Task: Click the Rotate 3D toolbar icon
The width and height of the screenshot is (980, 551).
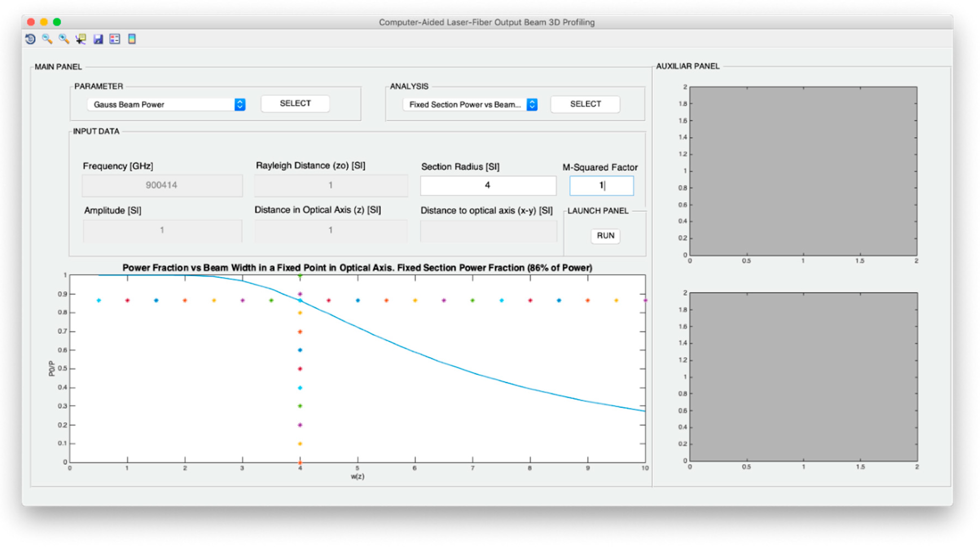Action: tap(30, 39)
